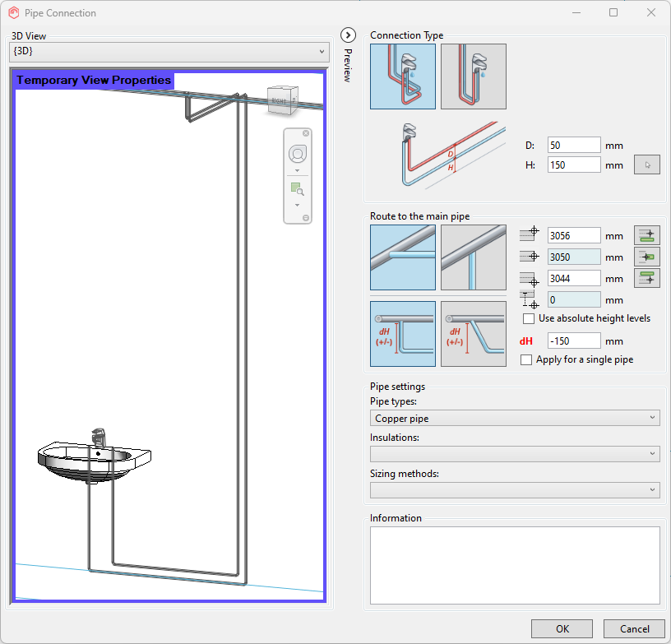This screenshot has height=644, width=671.
Task: Open the Sizing methods dropdown
Action: click(x=515, y=490)
